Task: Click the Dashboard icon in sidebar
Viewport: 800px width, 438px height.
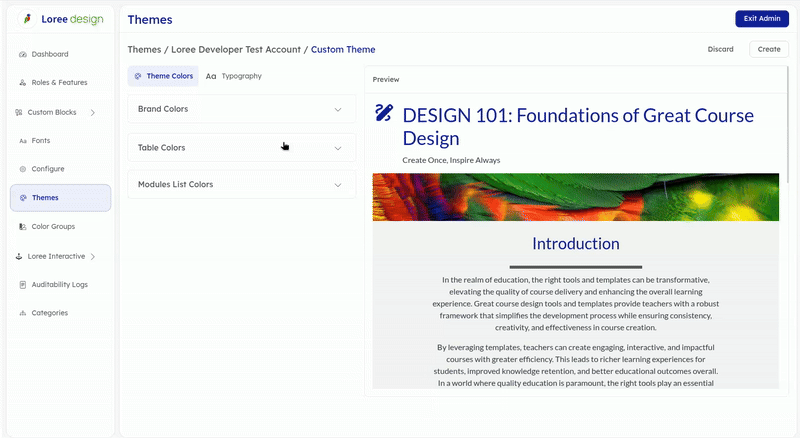Action: (23, 54)
